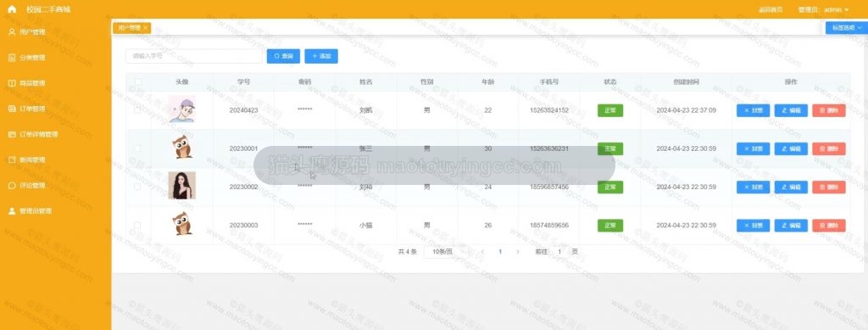Click 编辑 for user 20230003
Image resolution: width=868 pixels, height=330 pixels.
point(791,226)
